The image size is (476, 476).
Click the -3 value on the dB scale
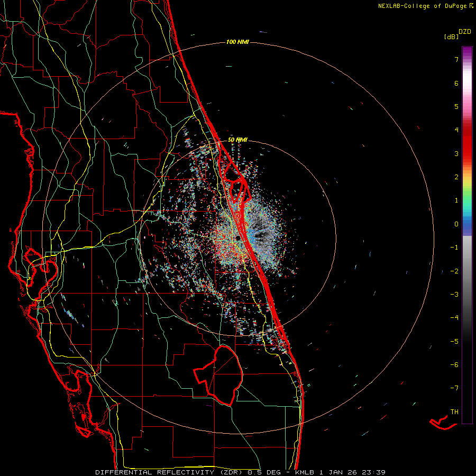[454, 295]
